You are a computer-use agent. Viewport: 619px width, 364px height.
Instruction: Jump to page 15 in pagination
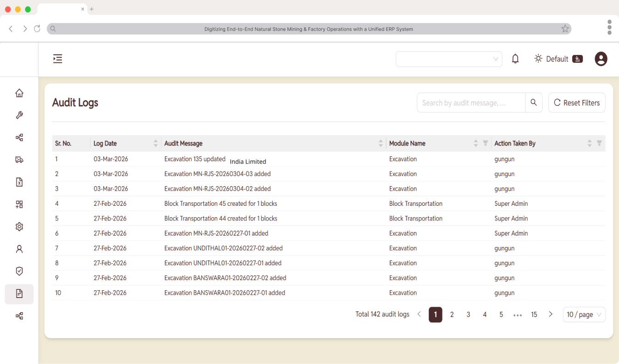pyautogui.click(x=534, y=314)
